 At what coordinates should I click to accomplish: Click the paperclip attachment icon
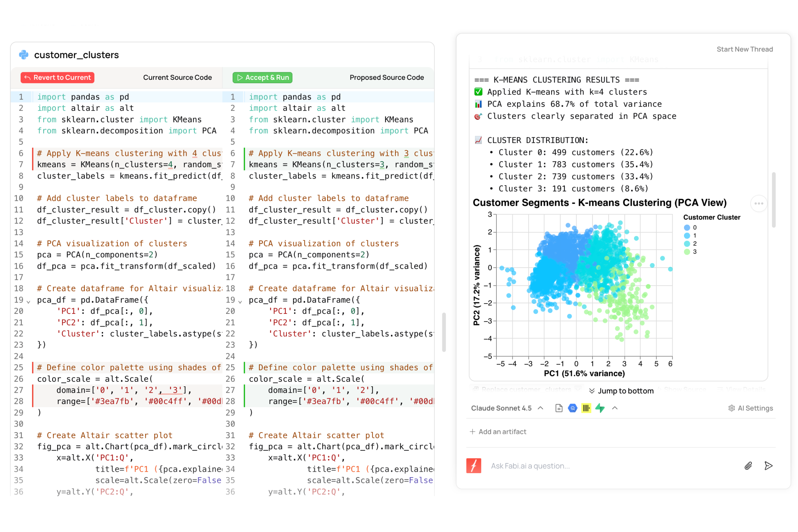click(748, 466)
